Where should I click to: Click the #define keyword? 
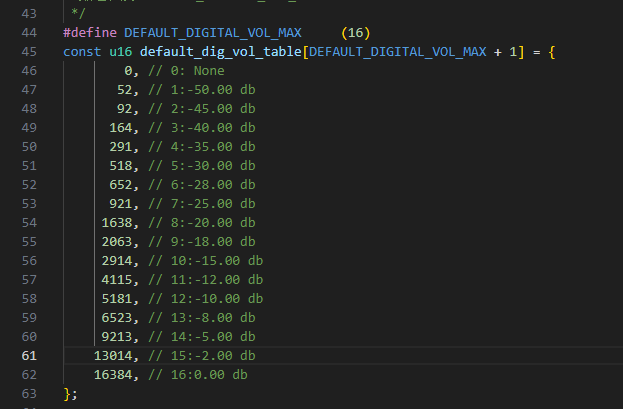tap(90, 33)
